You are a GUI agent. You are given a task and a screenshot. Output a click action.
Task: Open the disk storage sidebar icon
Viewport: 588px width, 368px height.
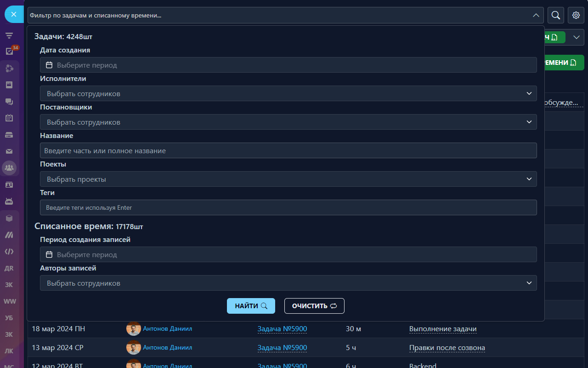tap(9, 135)
